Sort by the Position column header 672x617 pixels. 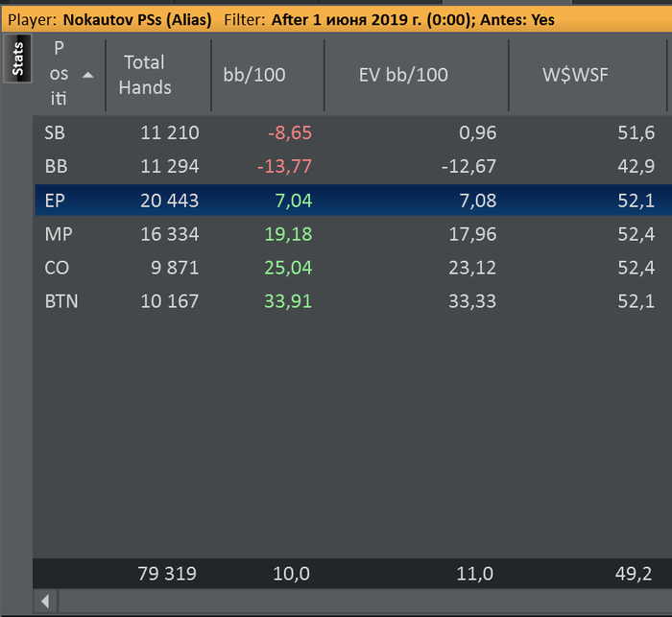(x=60, y=74)
